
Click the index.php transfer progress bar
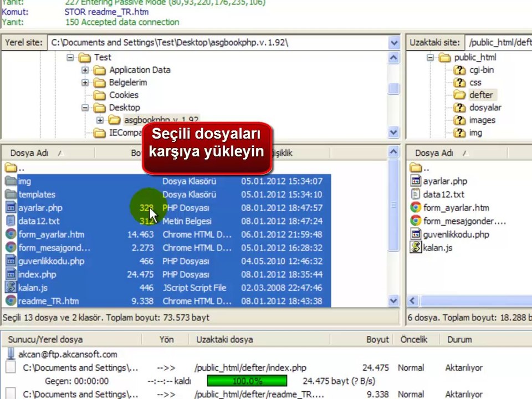click(247, 381)
